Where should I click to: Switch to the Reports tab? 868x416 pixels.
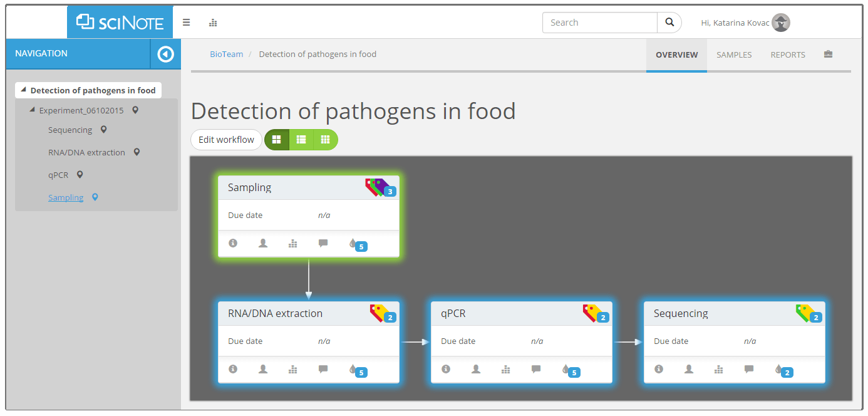(788, 55)
